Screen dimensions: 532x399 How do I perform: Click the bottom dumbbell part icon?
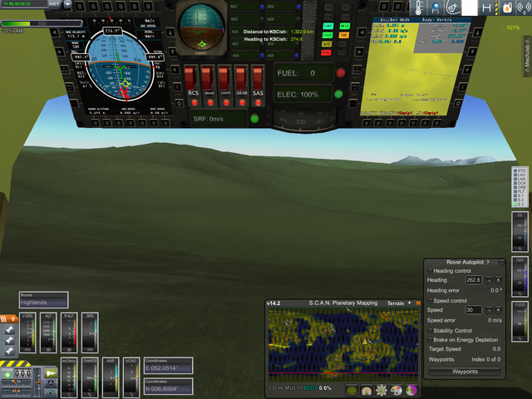click(x=9, y=351)
